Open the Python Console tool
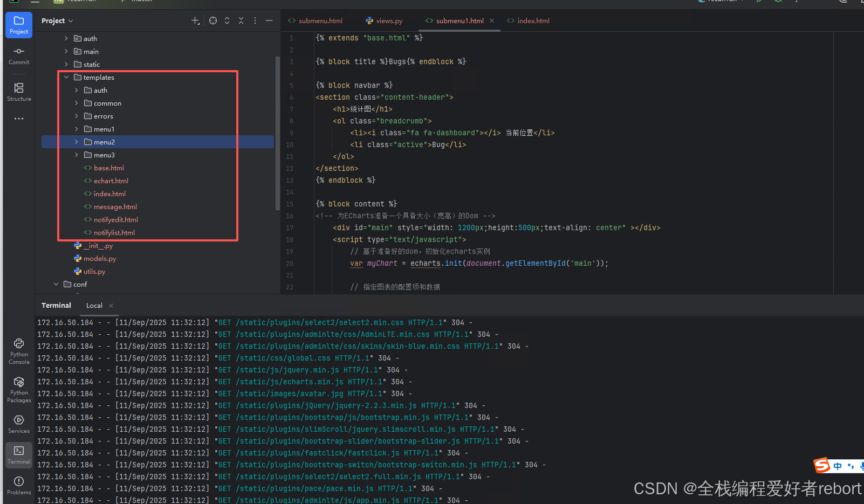Screen dimensions: 864x504 click(19, 351)
